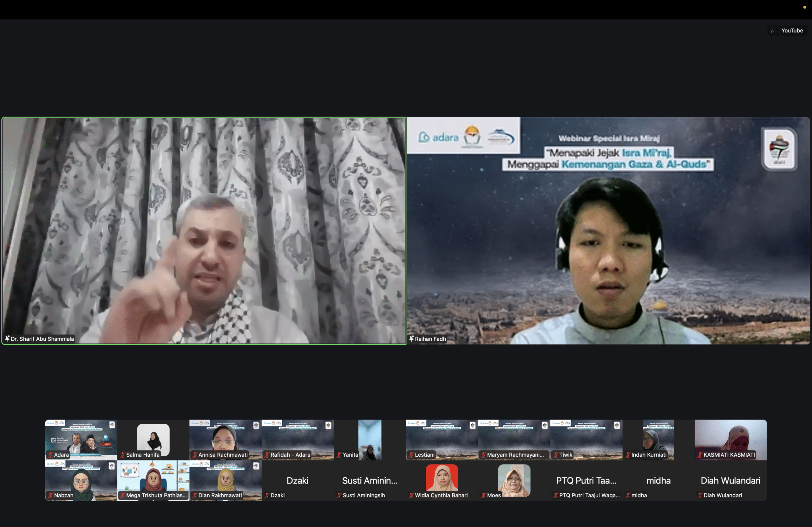Select Diah Wulandari's participant tile
812x527 pixels.
pos(730,481)
